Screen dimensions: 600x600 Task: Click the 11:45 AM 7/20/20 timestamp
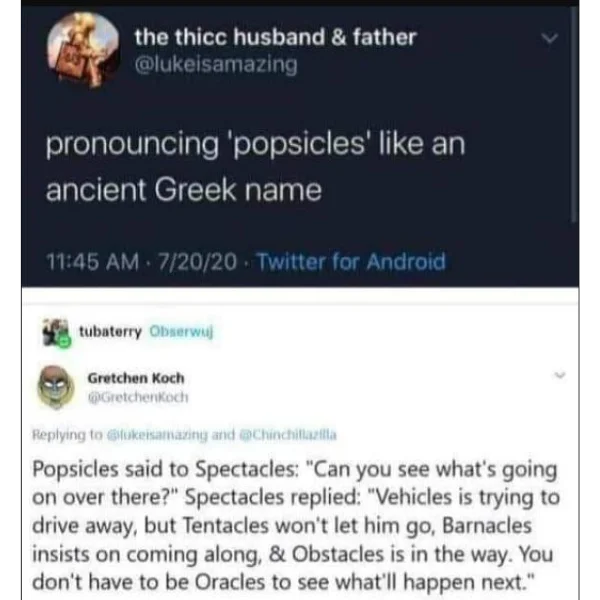(x=142, y=262)
